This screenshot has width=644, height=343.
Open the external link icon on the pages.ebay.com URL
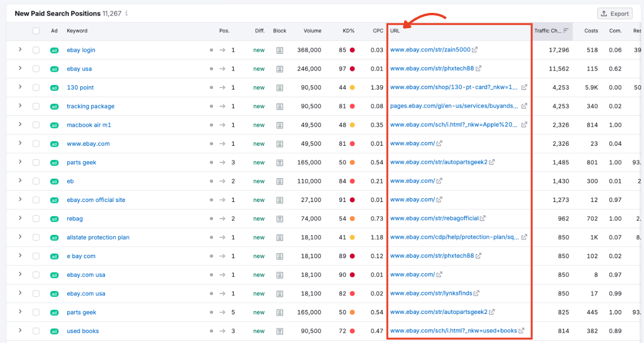click(524, 106)
